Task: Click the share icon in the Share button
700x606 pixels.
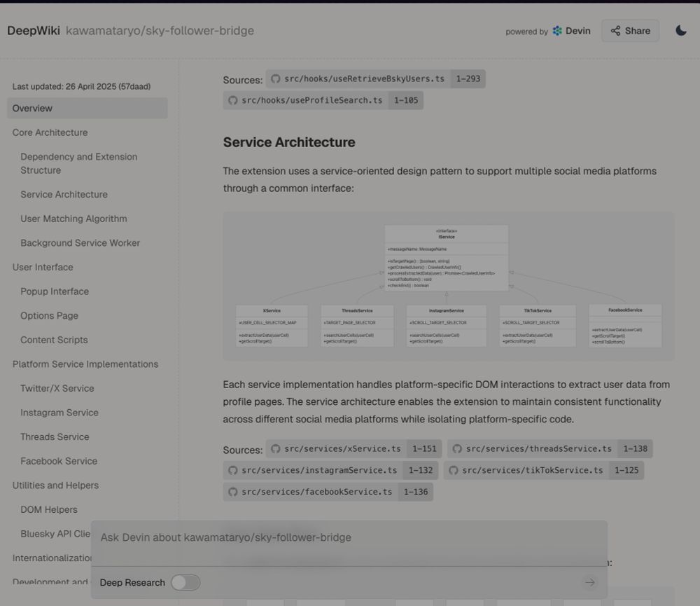Action: pos(615,31)
